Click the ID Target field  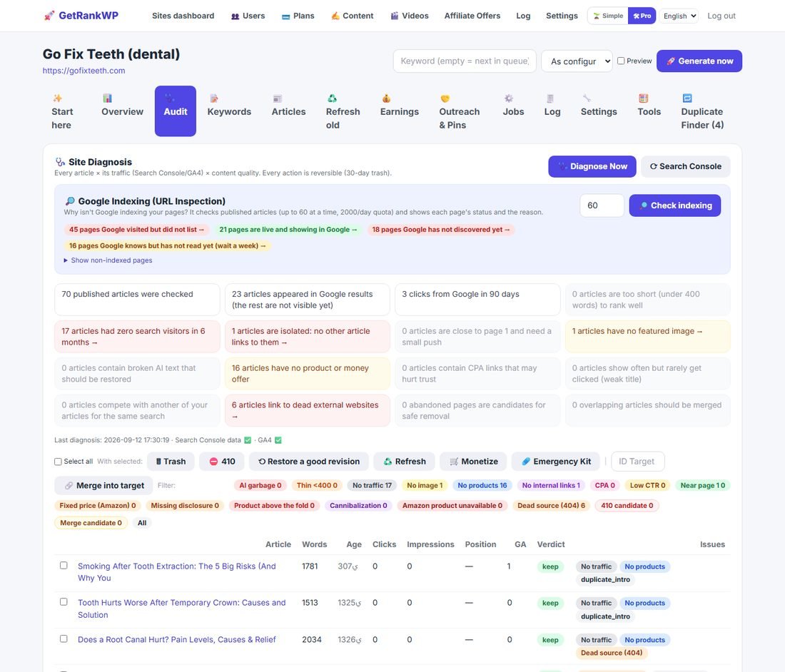(x=638, y=462)
